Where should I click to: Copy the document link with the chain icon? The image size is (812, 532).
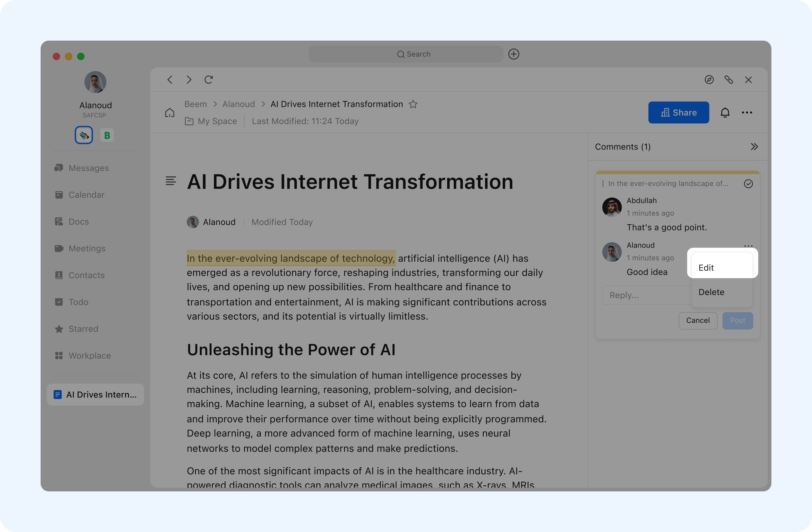pos(729,79)
